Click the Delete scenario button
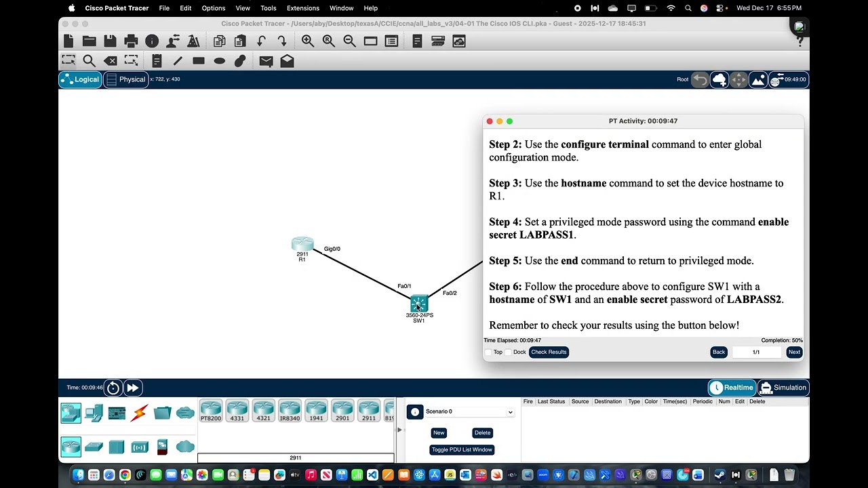Viewport: 868px width, 488px height. pos(482,432)
